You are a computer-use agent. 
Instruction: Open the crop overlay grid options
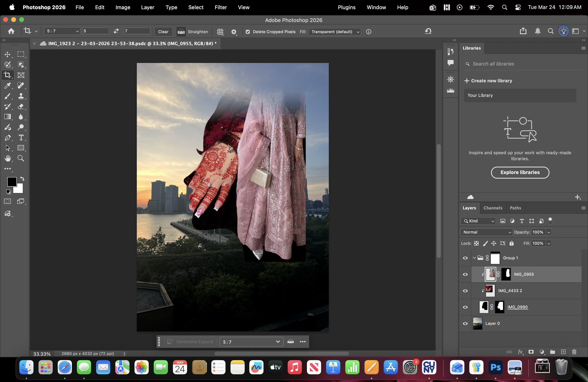(x=220, y=32)
